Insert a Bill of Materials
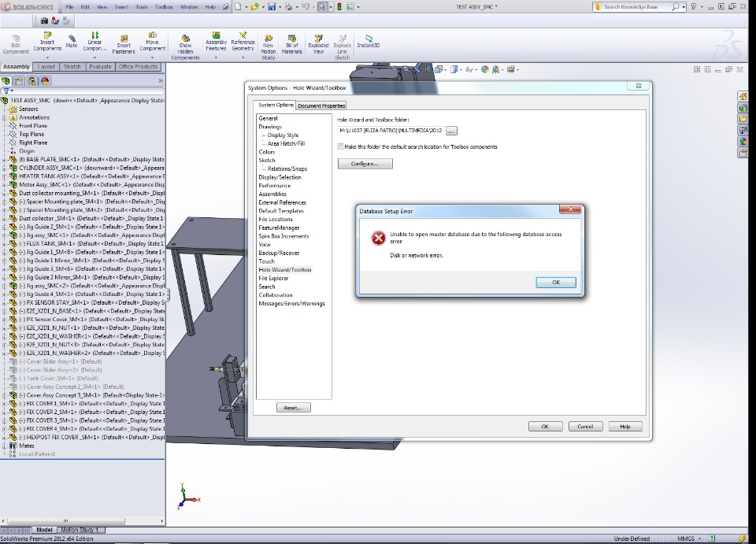 pyautogui.click(x=291, y=44)
